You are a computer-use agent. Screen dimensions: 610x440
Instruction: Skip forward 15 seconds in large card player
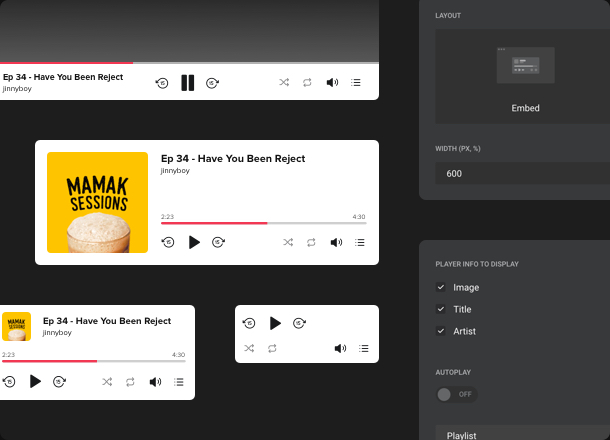(218, 242)
